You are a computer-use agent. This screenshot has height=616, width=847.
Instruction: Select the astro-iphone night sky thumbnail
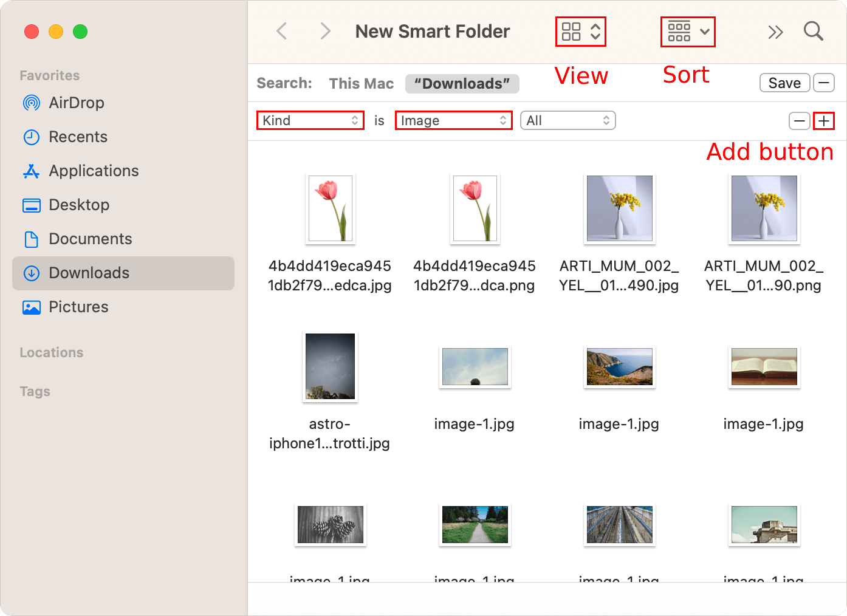pyautogui.click(x=331, y=366)
